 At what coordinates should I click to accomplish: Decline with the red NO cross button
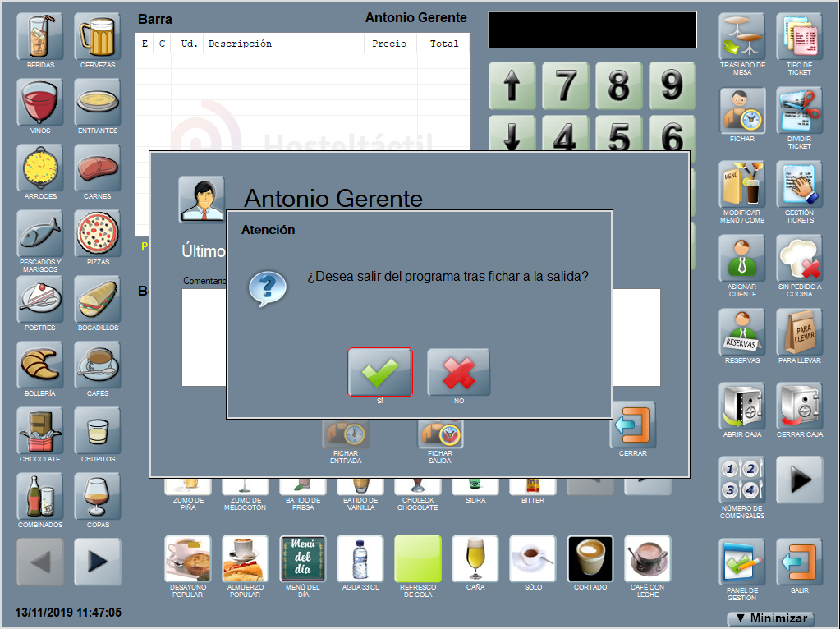click(x=458, y=372)
